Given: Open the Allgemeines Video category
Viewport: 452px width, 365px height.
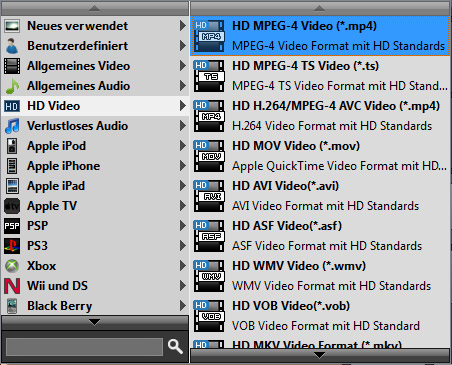Looking at the screenshot, I should coord(95,66).
